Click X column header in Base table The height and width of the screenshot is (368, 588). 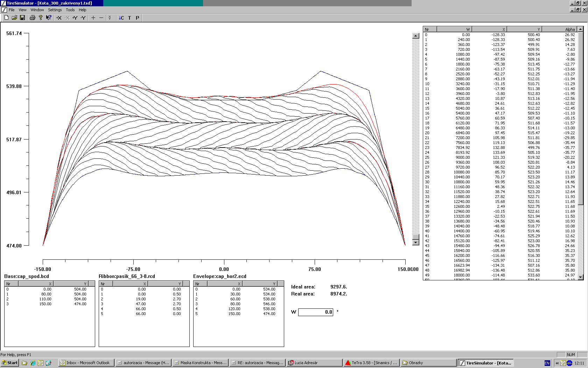click(x=36, y=284)
